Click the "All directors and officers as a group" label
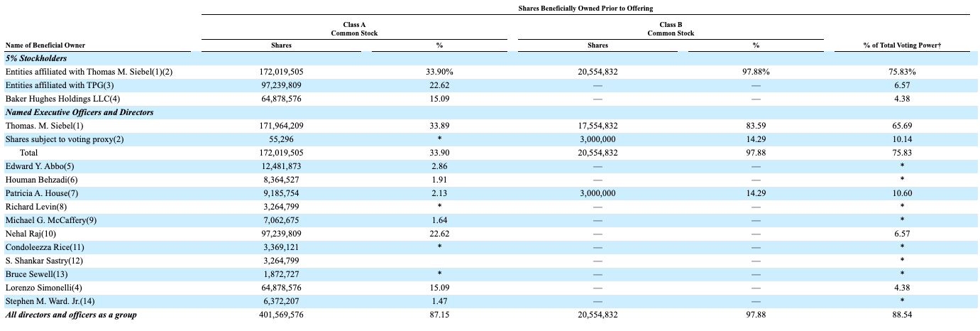This screenshot has width=980, height=331. tap(71, 315)
